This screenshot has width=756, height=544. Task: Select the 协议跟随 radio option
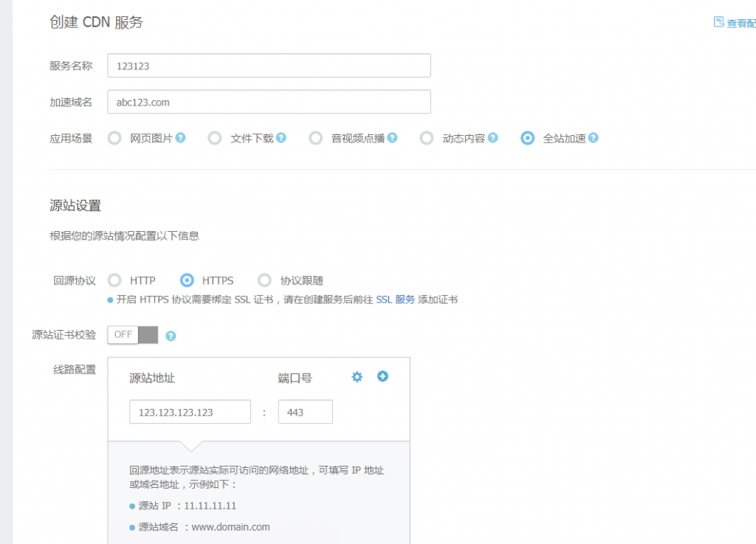[x=264, y=280]
